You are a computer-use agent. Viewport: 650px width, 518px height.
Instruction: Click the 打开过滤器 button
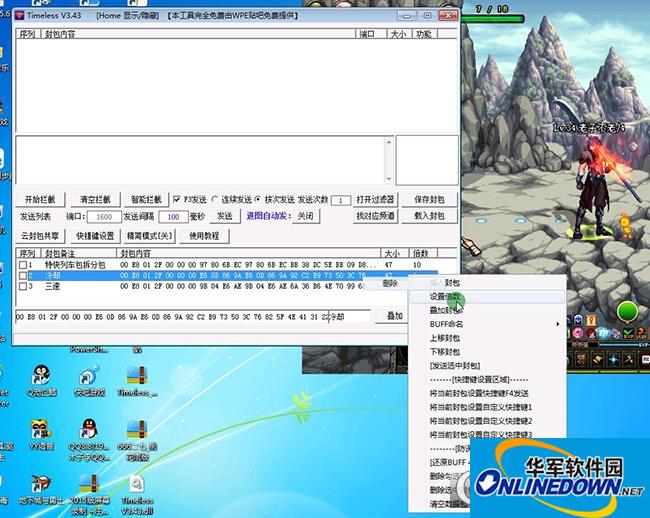(375, 199)
